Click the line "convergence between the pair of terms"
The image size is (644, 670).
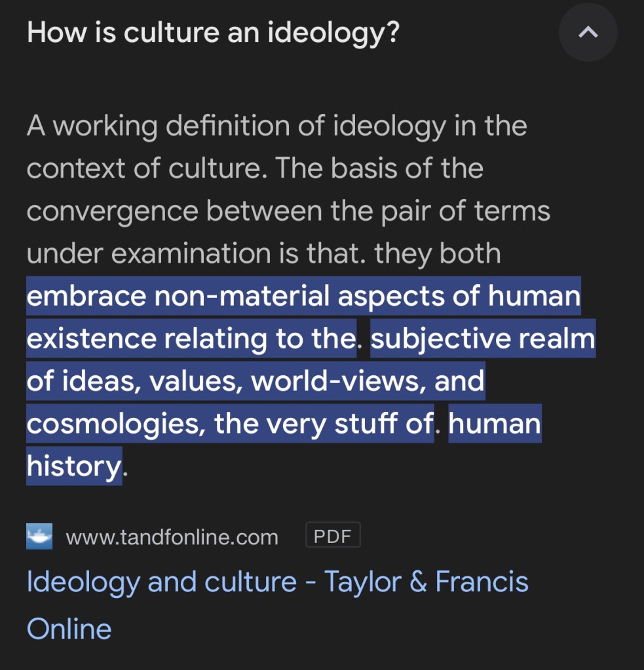[x=288, y=211]
